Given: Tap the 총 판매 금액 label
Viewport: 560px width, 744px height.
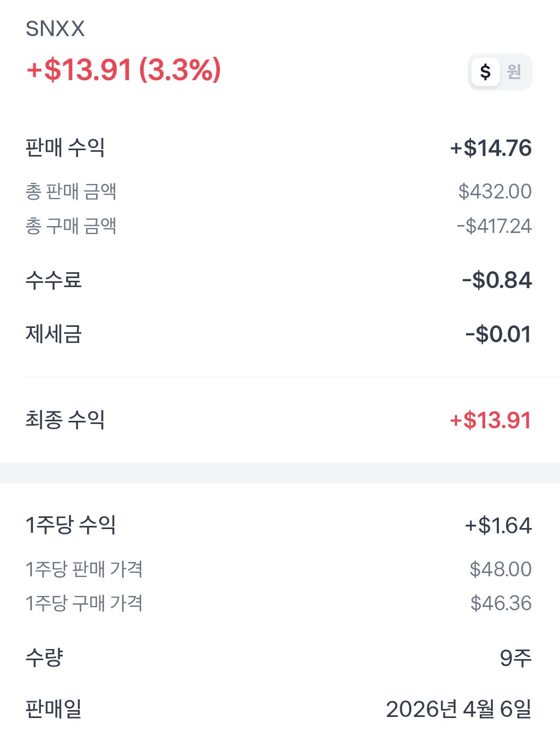Looking at the screenshot, I should (71, 192).
